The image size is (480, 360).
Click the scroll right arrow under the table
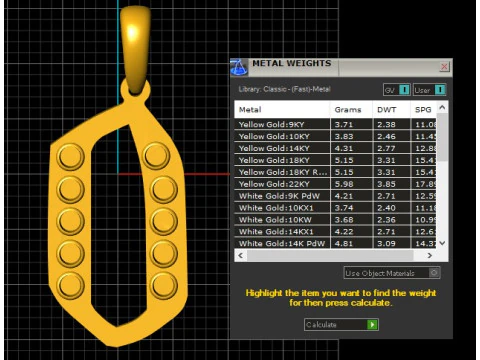[430, 255]
